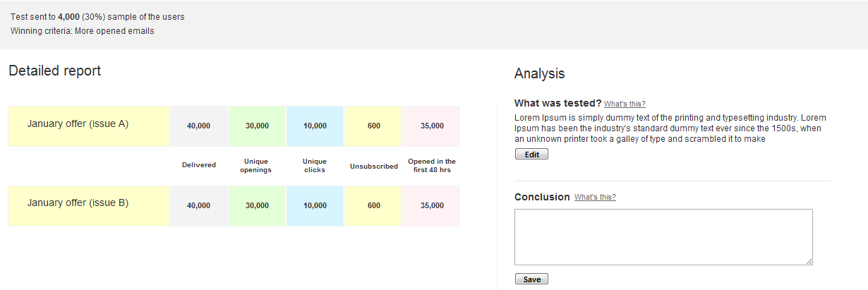Viewport: 868px width, 290px height.
Task: Click issue B Unsubscribed 600 cell
Action: (x=374, y=205)
